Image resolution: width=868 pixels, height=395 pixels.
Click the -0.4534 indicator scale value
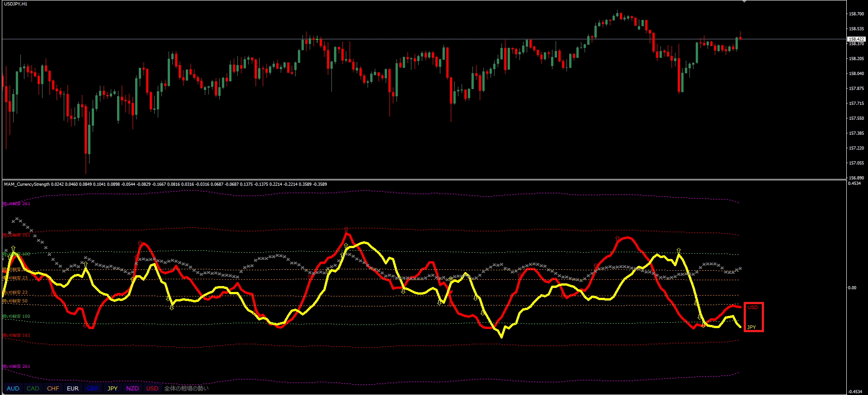click(x=854, y=392)
